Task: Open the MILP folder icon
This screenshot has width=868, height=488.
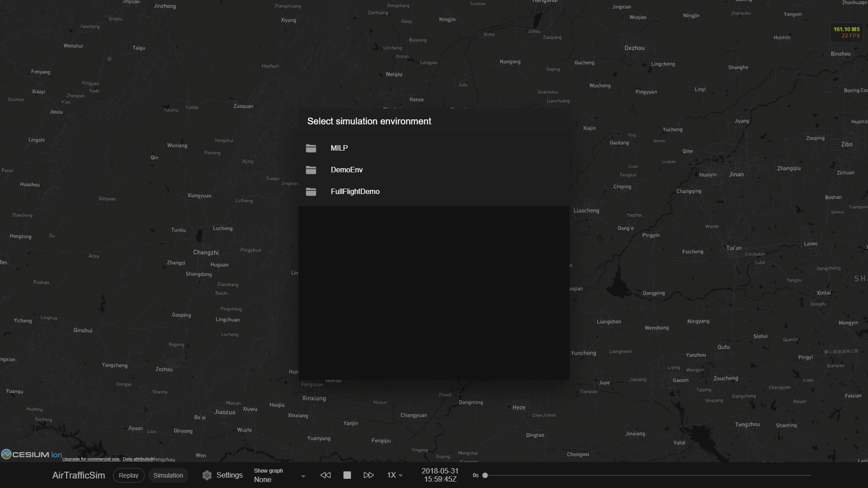Action: pos(311,148)
